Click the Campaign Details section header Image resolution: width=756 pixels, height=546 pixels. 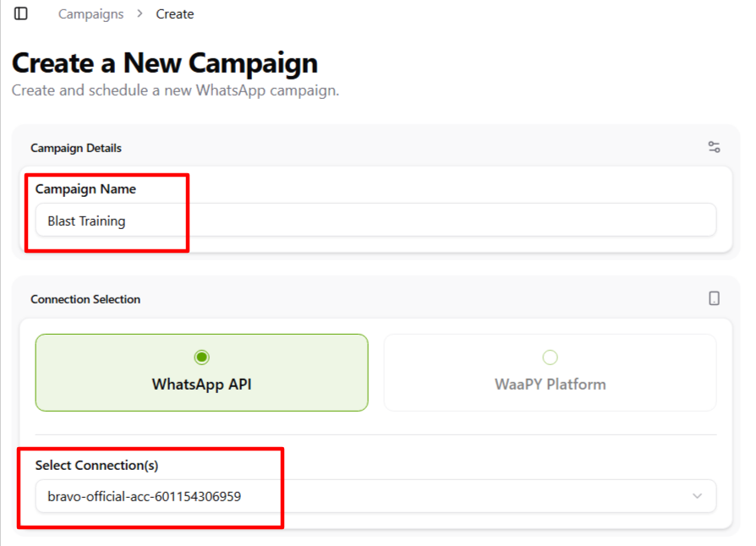coord(76,148)
